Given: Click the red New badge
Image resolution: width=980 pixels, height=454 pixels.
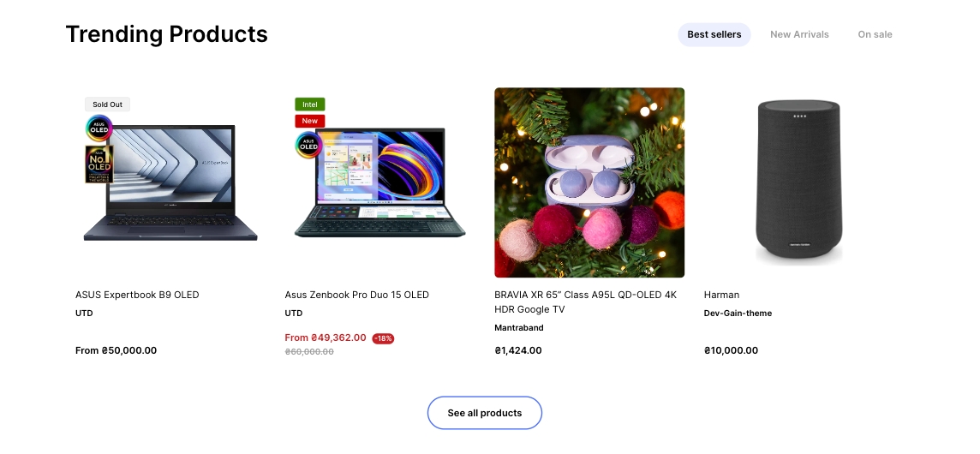Looking at the screenshot, I should tap(309, 121).
